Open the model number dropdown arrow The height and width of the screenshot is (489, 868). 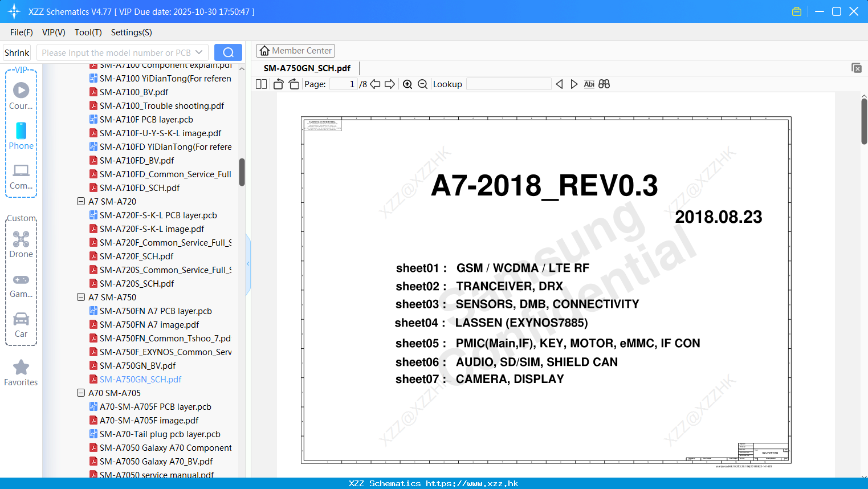click(x=199, y=52)
